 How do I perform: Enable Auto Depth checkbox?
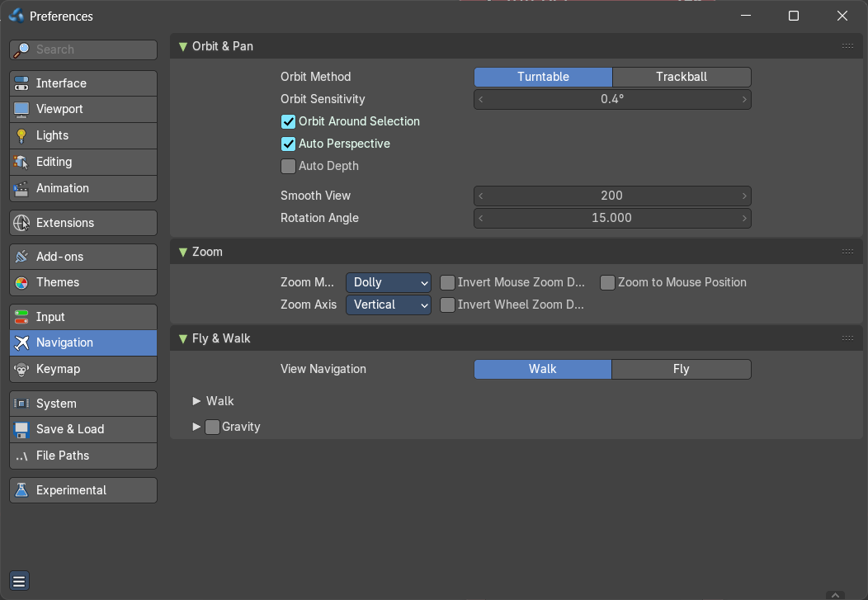tap(289, 166)
